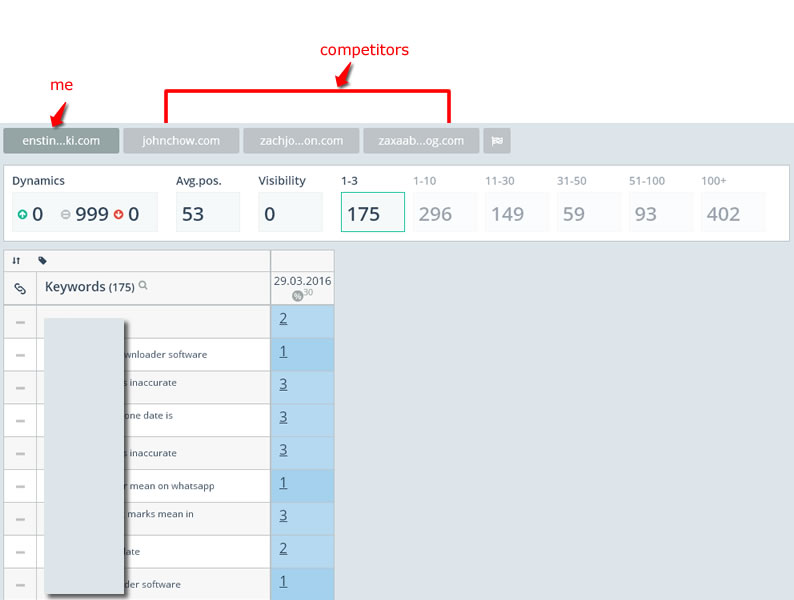This screenshot has height=600, width=794.
Task: Open position link for mean on whatsapp keyword
Action: tap(284, 483)
